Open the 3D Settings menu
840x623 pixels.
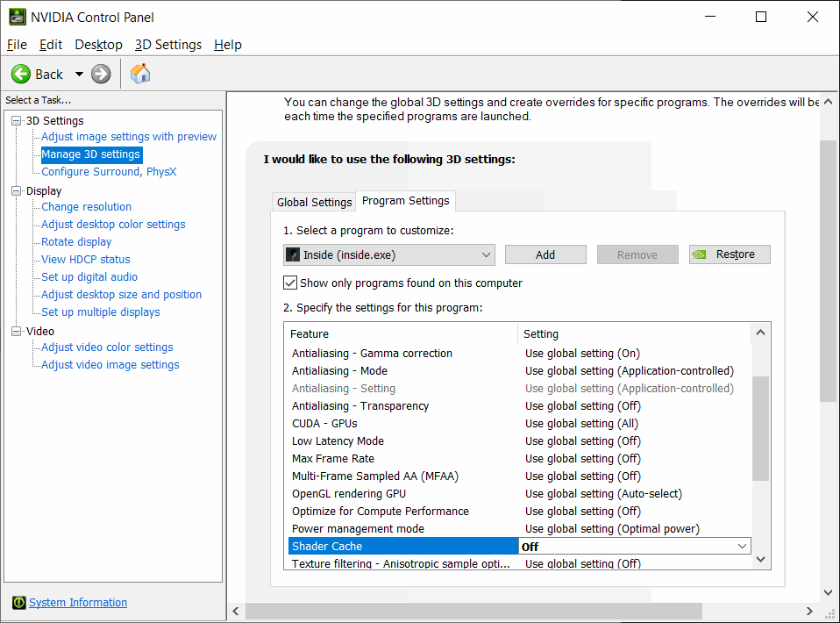[168, 45]
